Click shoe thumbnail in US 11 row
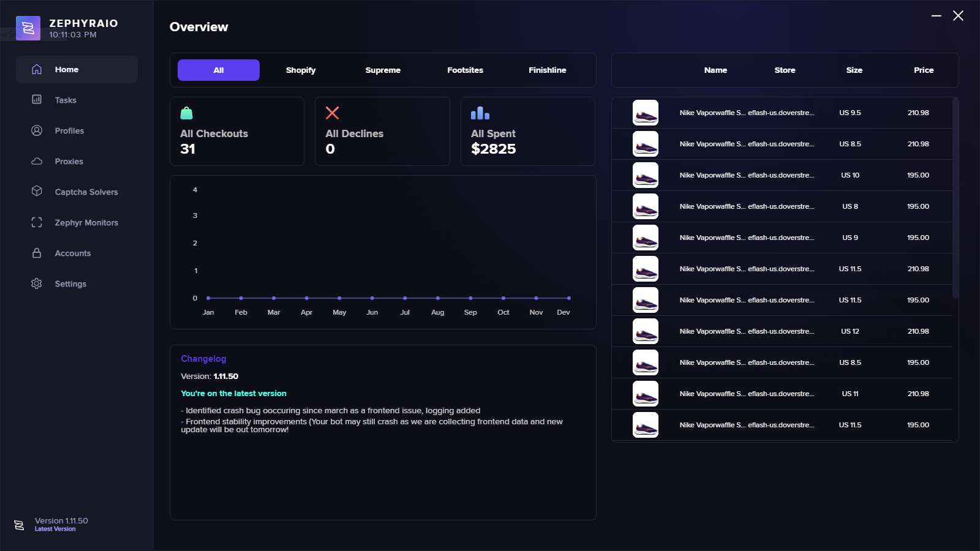Screen dimensions: 980x551 (x=646, y=394)
